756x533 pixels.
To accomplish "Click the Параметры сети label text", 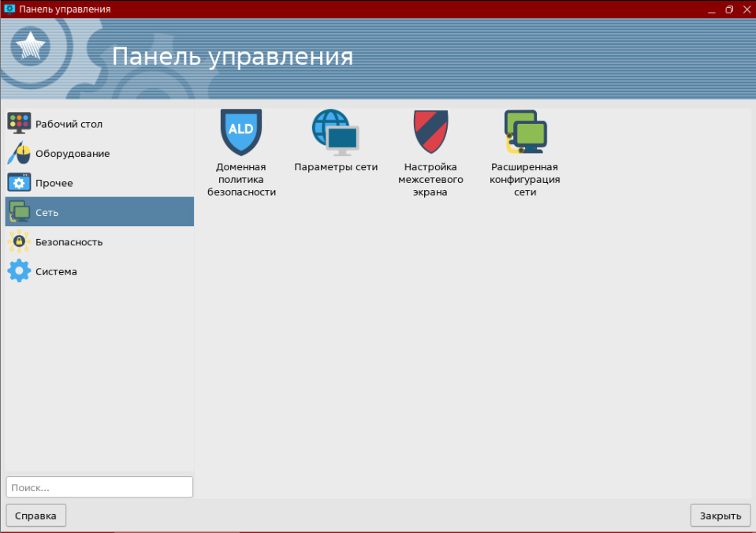I will (336, 167).
